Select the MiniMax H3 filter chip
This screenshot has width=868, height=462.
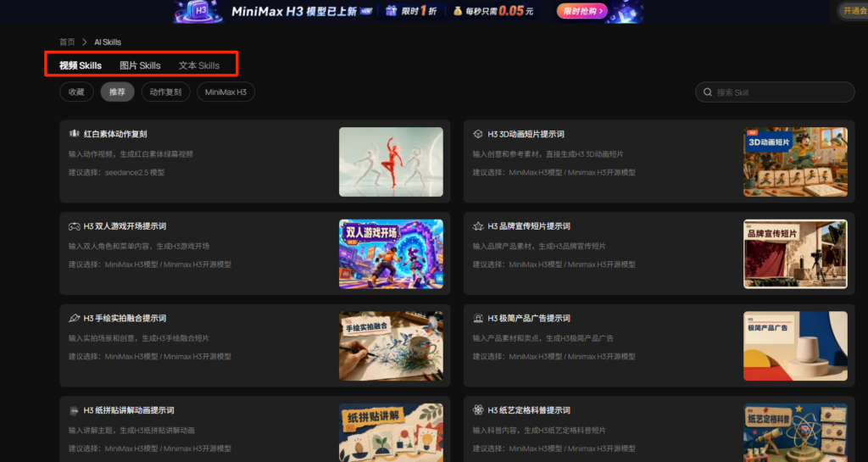(x=225, y=92)
